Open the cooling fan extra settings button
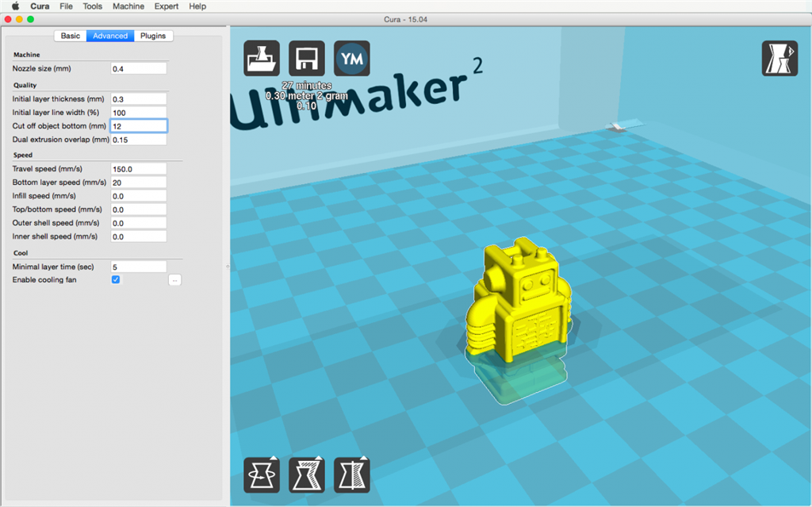Image resolution: width=812 pixels, height=507 pixels. [x=174, y=280]
